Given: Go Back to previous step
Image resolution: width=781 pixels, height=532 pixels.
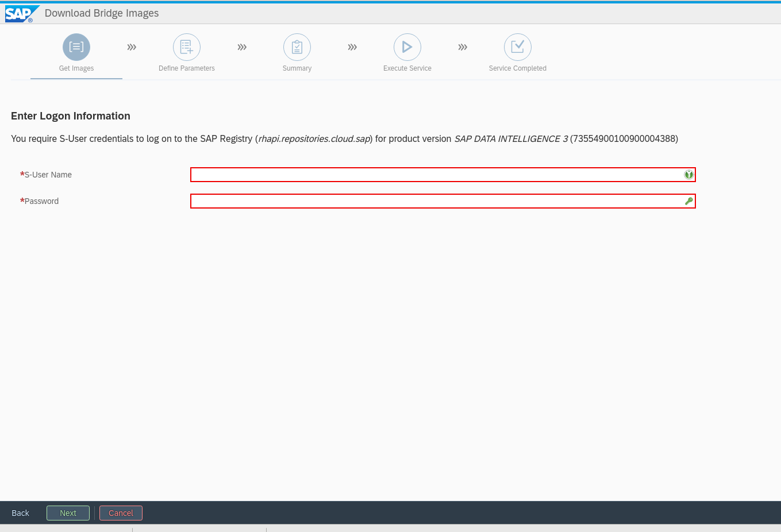Looking at the screenshot, I should tap(21, 513).
